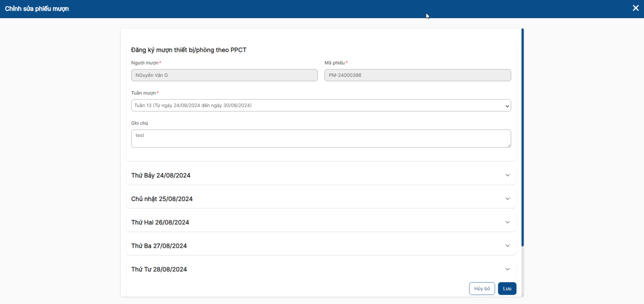Click the Chủ nhật 25/08/2024 heading
644x304 pixels.
(x=162, y=199)
